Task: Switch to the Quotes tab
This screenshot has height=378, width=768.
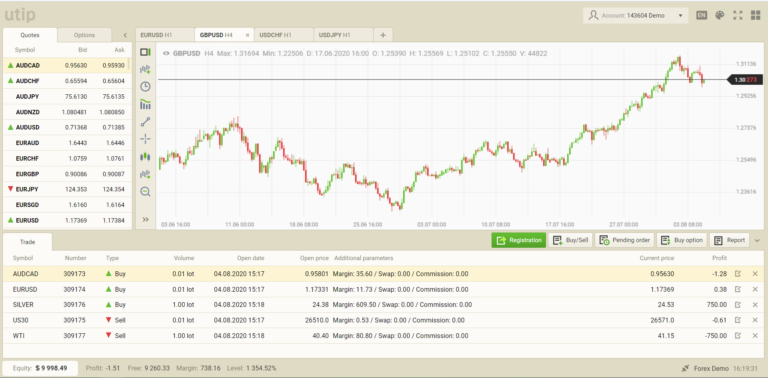Action: tap(30, 35)
